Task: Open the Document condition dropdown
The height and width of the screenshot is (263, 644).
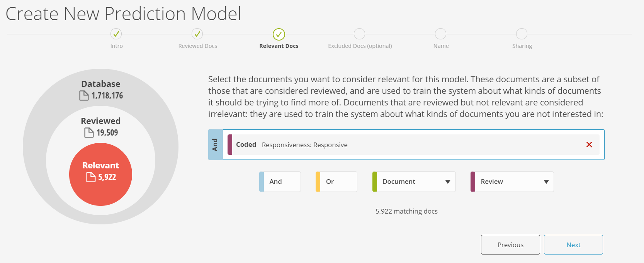Action: pos(414,182)
